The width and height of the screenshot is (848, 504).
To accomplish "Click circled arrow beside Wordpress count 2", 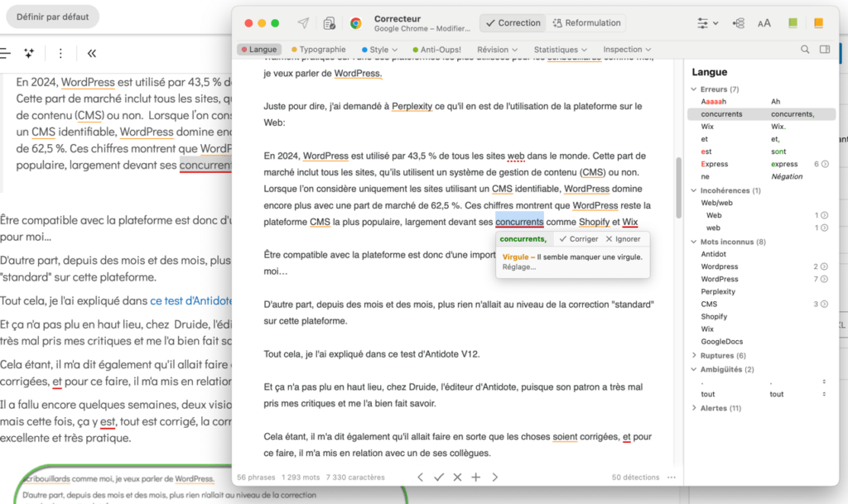I will [824, 266].
